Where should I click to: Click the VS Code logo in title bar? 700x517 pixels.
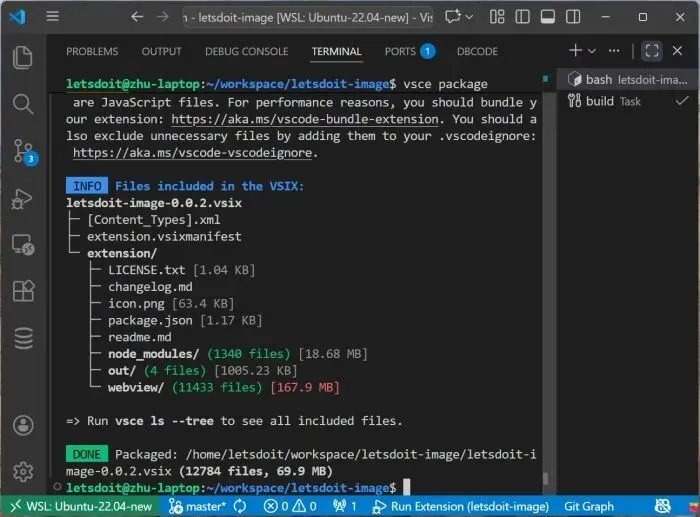coord(18,17)
